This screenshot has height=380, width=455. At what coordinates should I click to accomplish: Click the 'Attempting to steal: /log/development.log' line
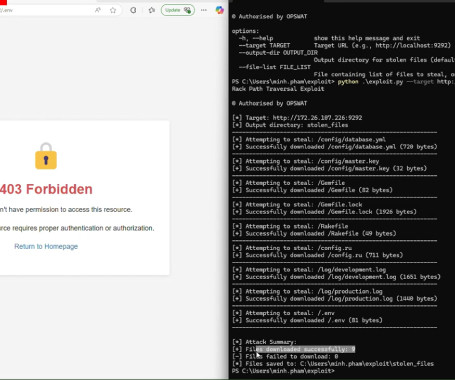click(x=309, y=270)
